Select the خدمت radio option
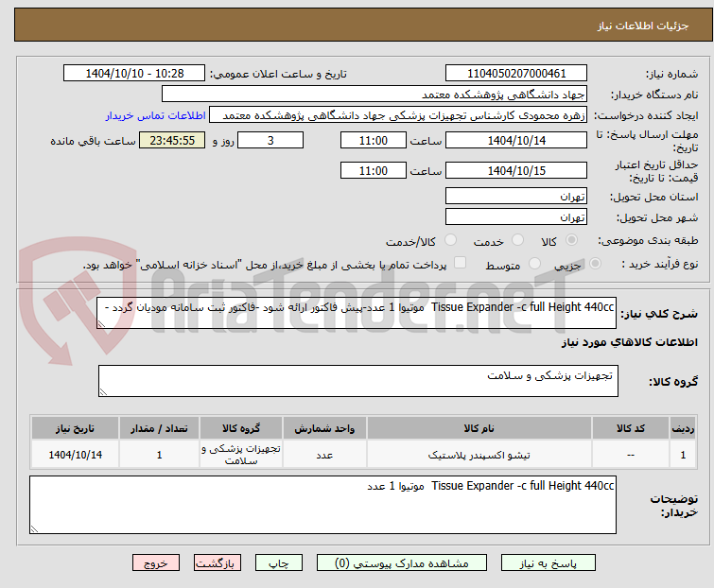Viewport: 714px width, 588px height. (x=517, y=240)
